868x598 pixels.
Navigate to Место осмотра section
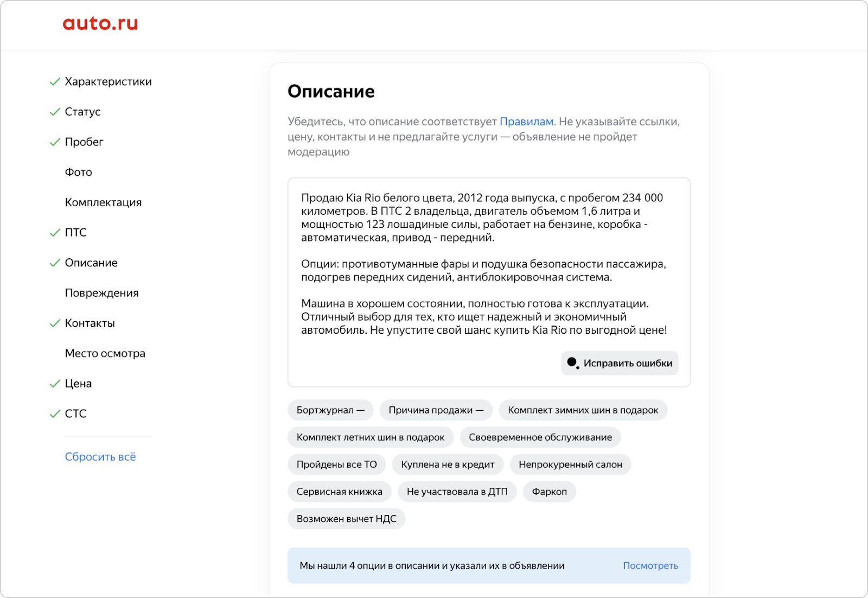(x=105, y=353)
